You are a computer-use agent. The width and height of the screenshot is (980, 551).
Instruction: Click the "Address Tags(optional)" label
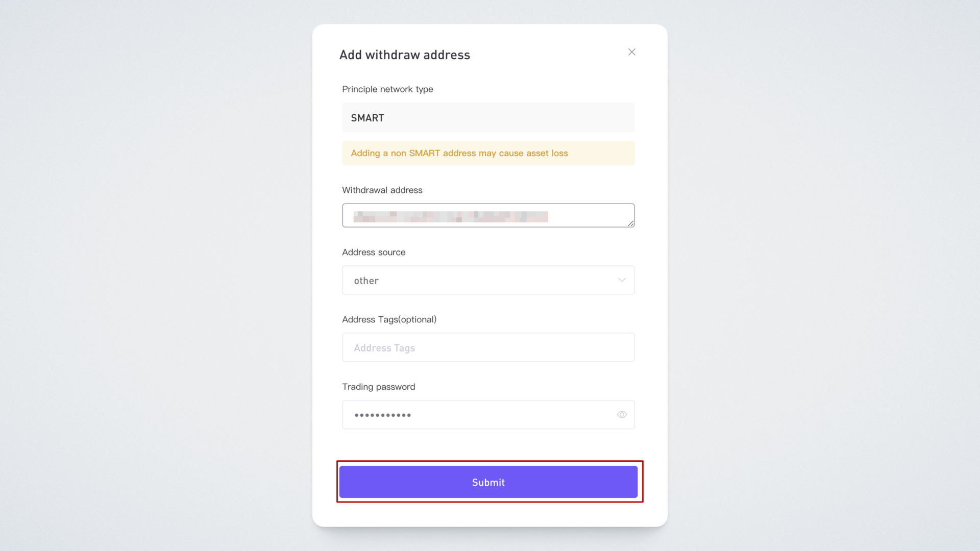coord(389,320)
